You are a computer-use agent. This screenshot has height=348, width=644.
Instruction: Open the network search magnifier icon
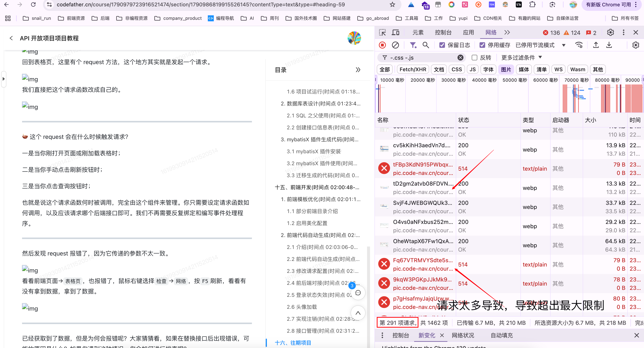point(426,45)
